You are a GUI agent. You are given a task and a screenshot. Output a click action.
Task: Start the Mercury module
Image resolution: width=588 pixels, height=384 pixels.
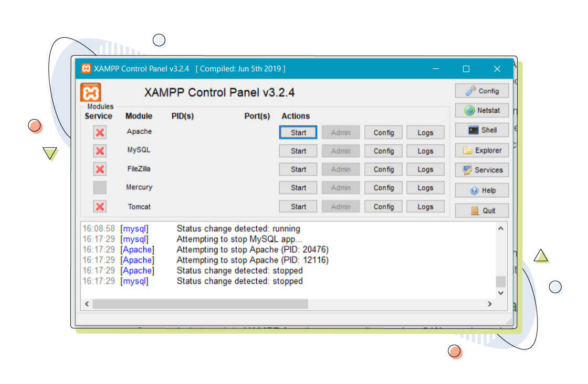(x=298, y=188)
